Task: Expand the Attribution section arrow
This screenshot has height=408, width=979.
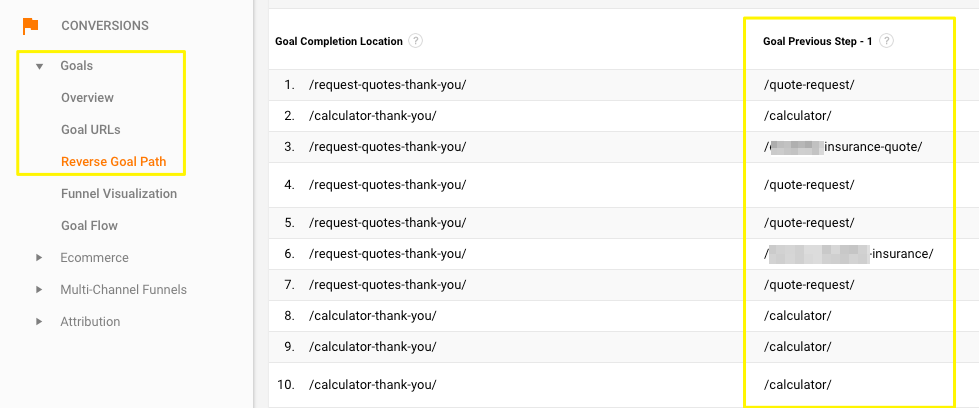Action: click(x=39, y=321)
